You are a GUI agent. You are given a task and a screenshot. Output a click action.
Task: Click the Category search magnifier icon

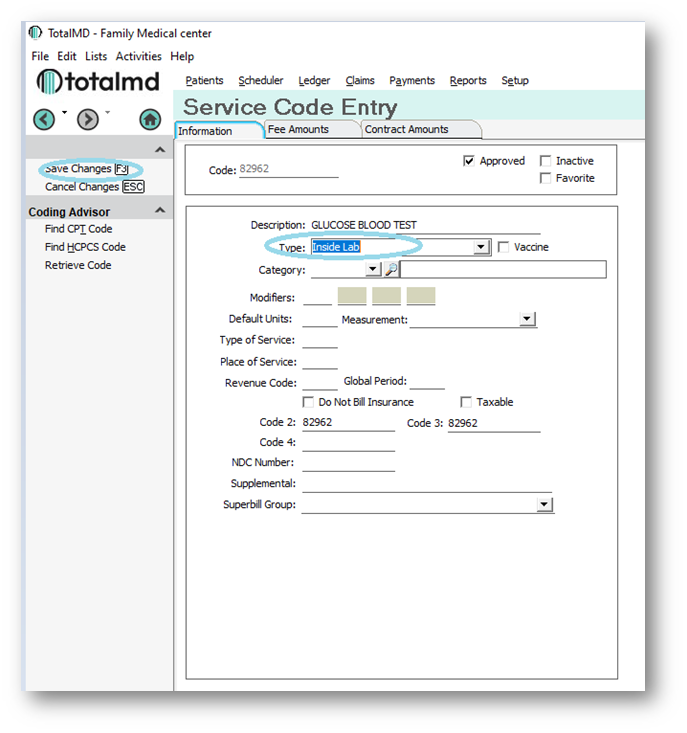[391, 270]
